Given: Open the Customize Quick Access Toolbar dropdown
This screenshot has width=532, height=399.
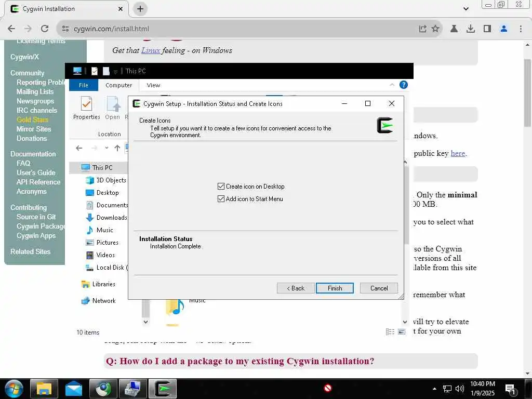Looking at the screenshot, I should (115, 72).
